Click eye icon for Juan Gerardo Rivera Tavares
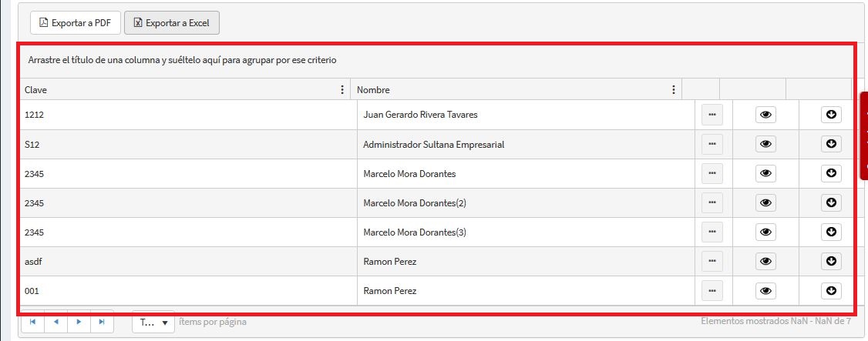The image size is (868, 341). tap(765, 115)
